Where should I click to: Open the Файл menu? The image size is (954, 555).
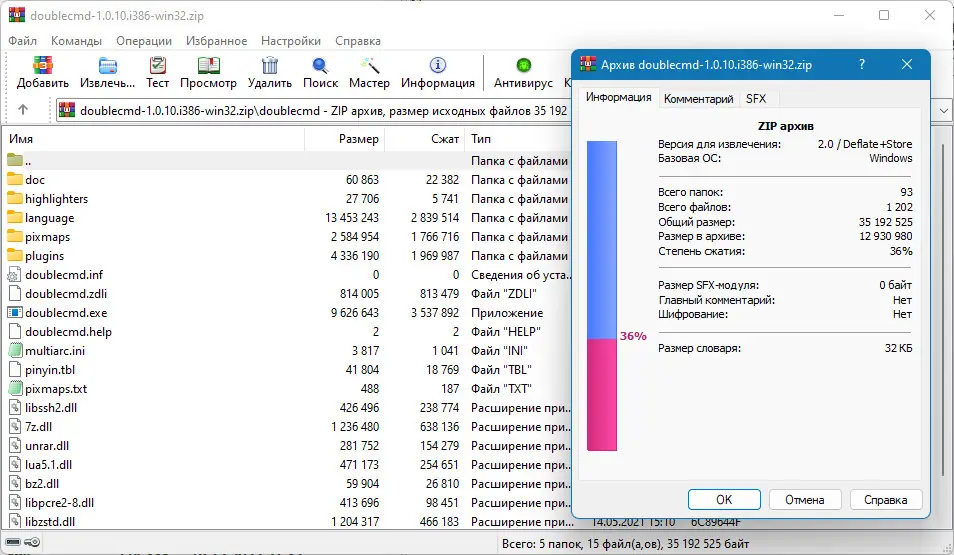tap(23, 41)
